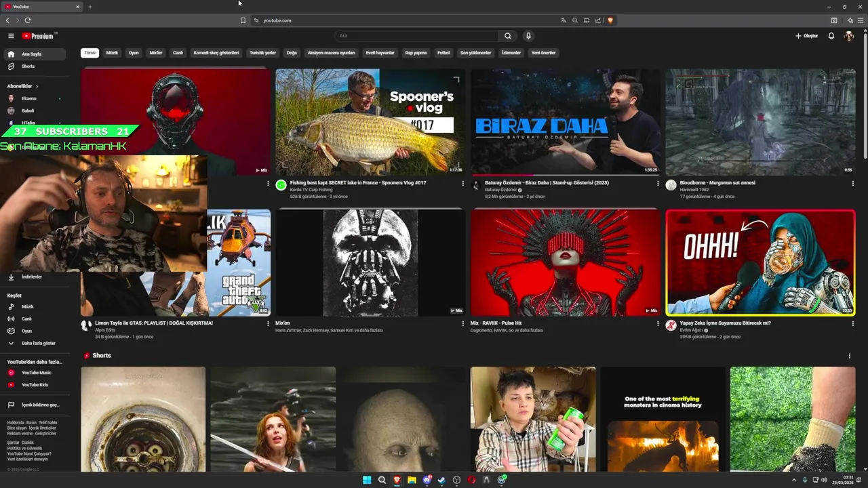The width and height of the screenshot is (868, 488).
Task: Open Evrim Ağacı channel name
Action: point(692,330)
